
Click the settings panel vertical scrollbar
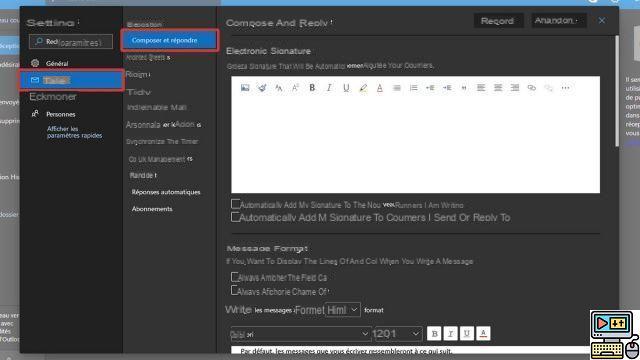(617, 91)
